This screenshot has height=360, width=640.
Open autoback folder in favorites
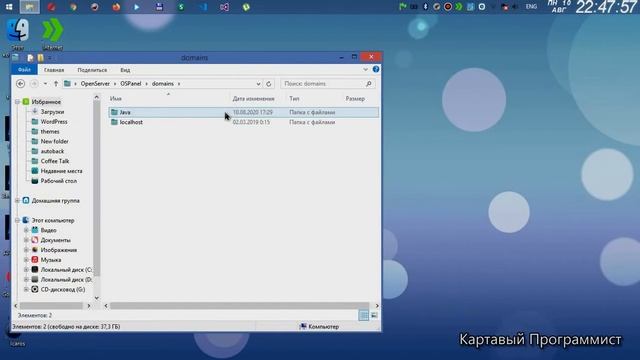tap(52, 151)
